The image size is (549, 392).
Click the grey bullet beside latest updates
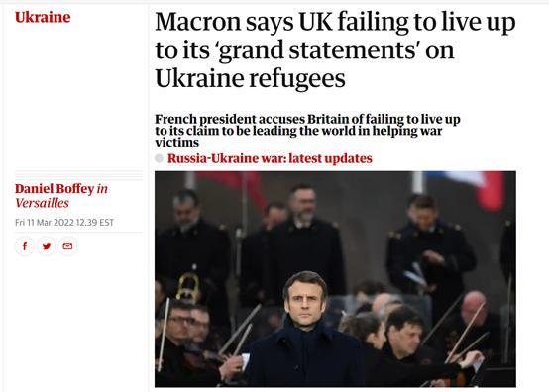click(x=160, y=158)
